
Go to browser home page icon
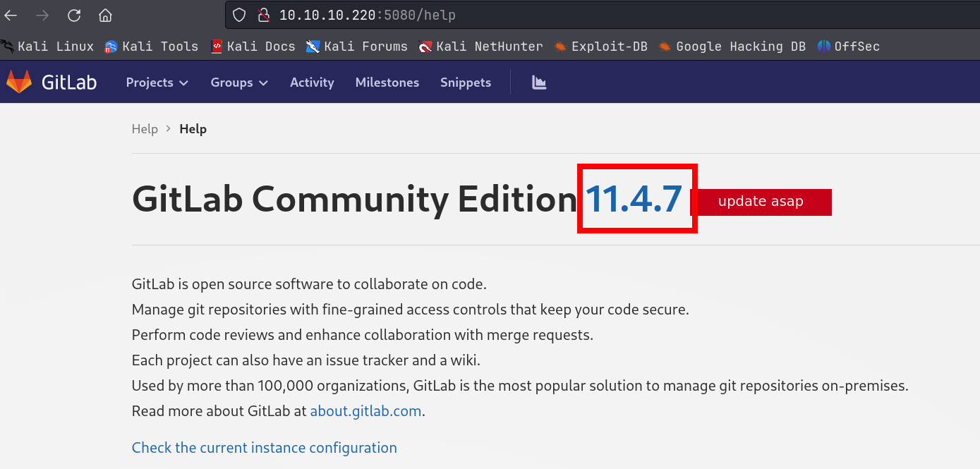tap(105, 15)
